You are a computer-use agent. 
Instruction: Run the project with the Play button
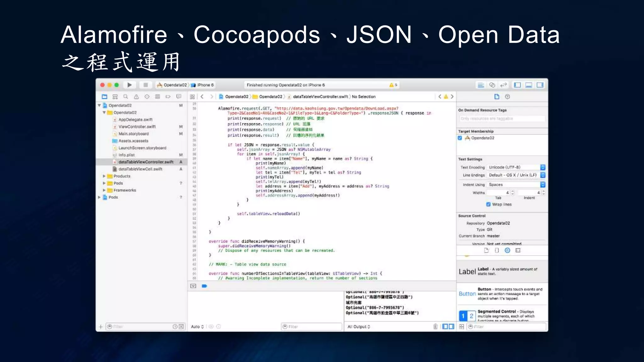(x=129, y=85)
